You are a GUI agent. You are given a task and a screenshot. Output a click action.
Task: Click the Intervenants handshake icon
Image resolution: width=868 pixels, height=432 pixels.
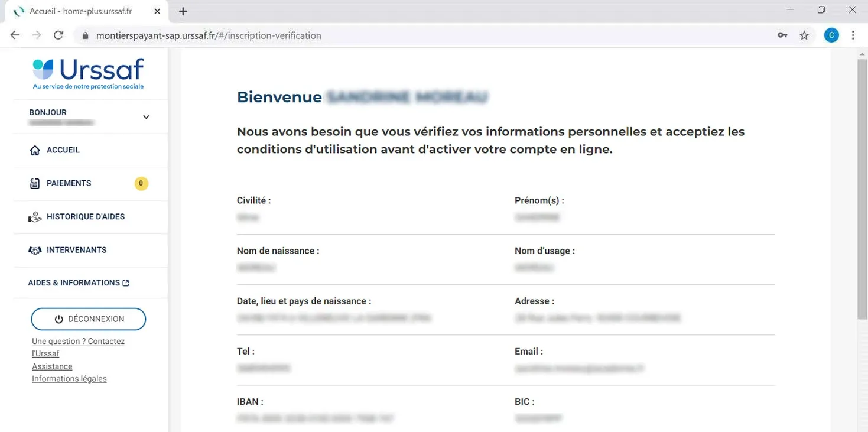tap(35, 251)
